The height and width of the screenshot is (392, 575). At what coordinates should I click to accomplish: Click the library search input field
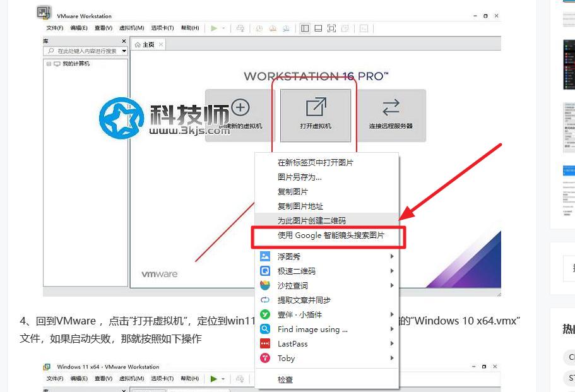click(85, 51)
